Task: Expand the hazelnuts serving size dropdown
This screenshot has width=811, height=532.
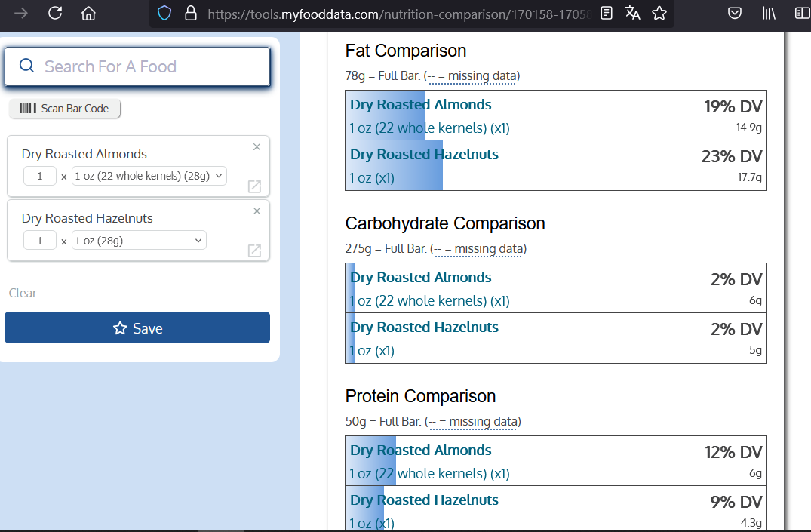Action: (139, 241)
